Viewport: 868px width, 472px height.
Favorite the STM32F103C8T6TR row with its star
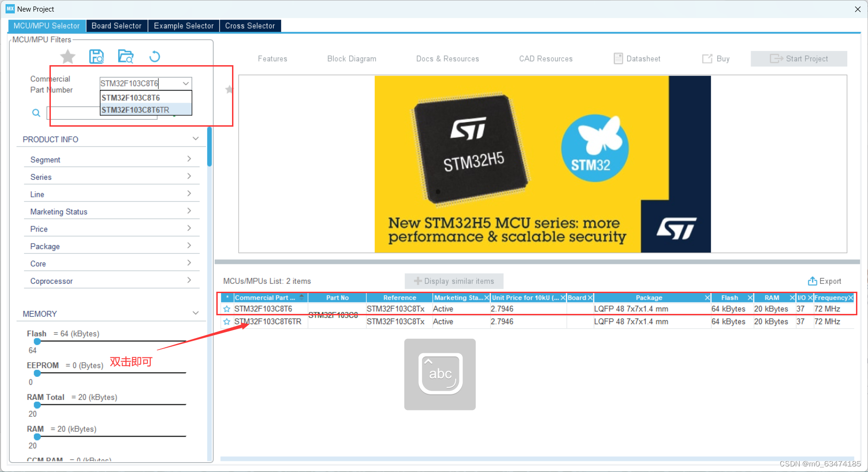(x=226, y=322)
